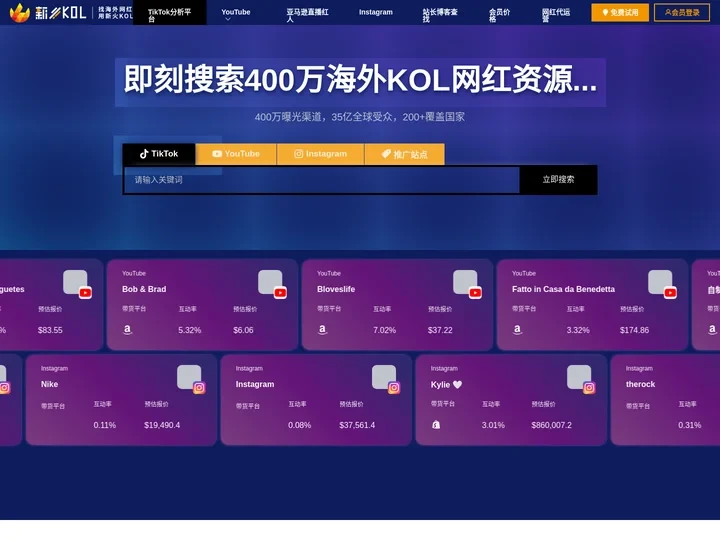Click Instagram card avatar thumbnail
This screenshot has width=720, height=540.
pos(384,377)
